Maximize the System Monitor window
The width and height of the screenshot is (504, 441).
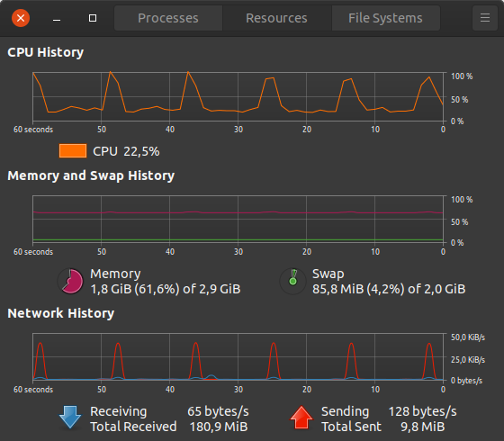click(x=93, y=18)
